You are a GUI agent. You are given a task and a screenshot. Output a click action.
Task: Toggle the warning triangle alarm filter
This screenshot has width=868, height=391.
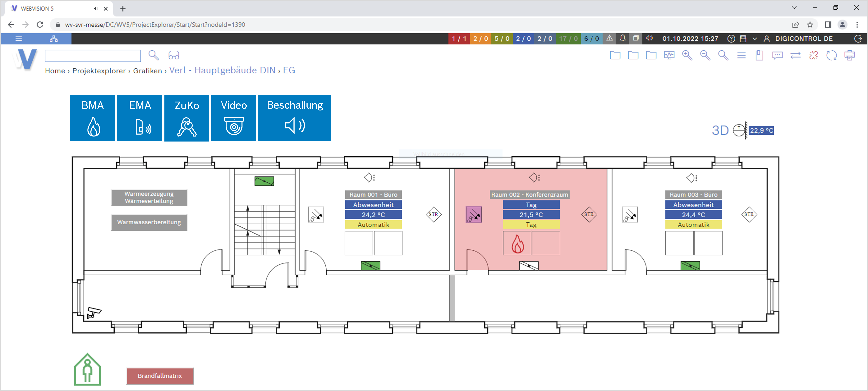pyautogui.click(x=609, y=38)
